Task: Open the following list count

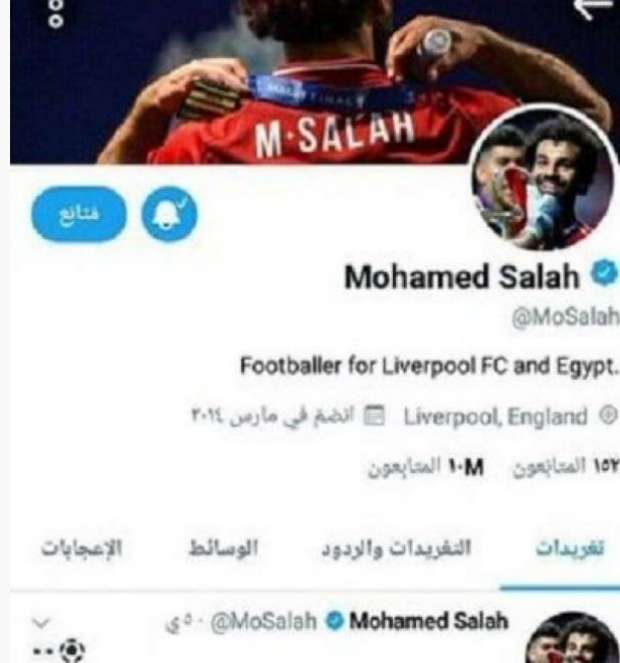Action: (x=566, y=466)
